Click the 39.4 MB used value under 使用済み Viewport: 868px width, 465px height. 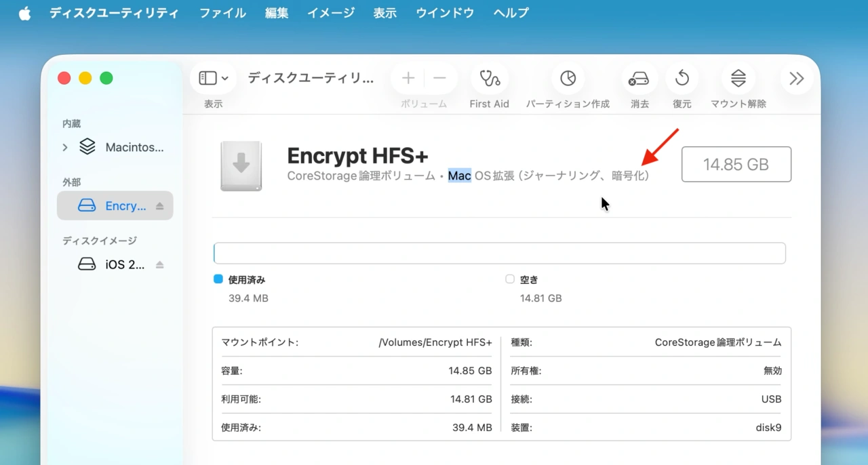[248, 298]
